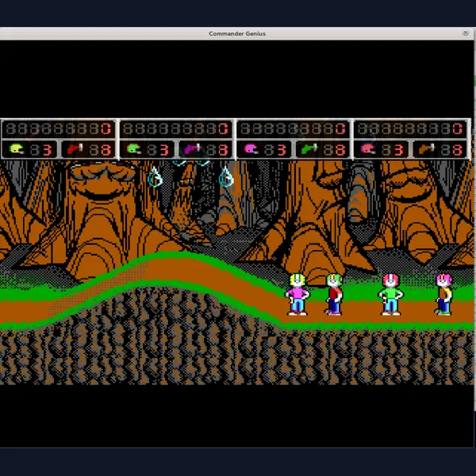Close the Commander Genius window
This screenshot has width=476, height=476.
click(x=466, y=33)
